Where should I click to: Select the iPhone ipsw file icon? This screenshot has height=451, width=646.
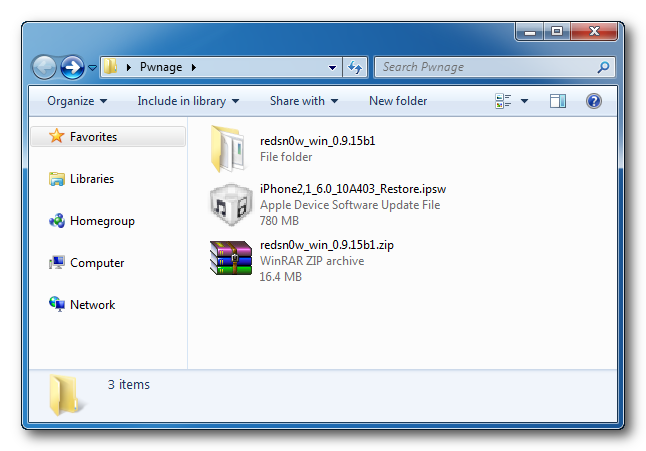(x=231, y=205)
